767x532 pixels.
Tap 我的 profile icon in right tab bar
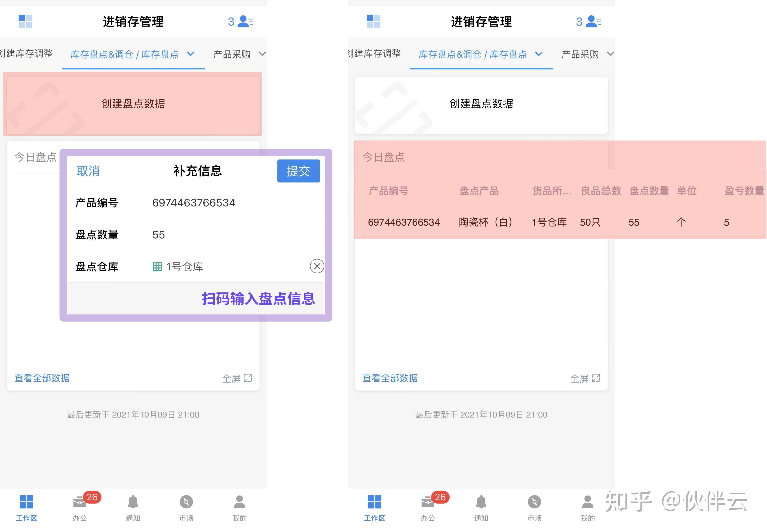pos(587,502)
